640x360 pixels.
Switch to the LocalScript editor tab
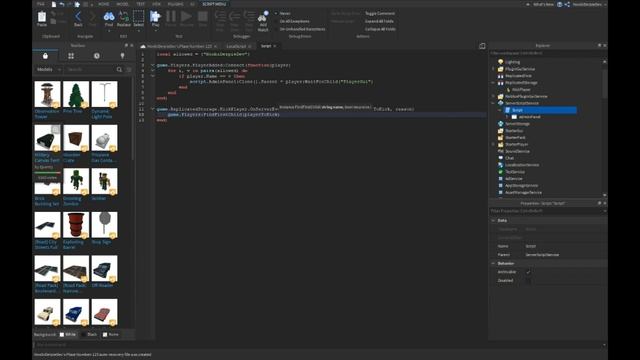236,47
